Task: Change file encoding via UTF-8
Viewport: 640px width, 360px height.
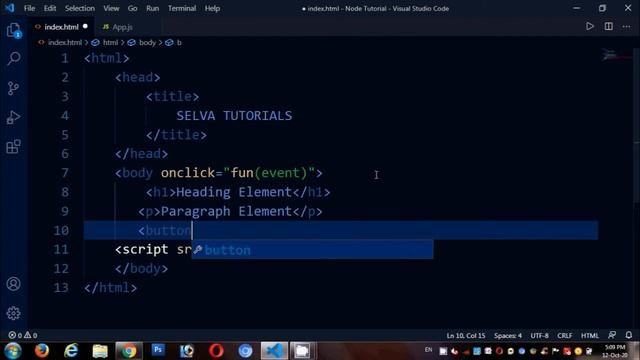Action: [540, 336]
